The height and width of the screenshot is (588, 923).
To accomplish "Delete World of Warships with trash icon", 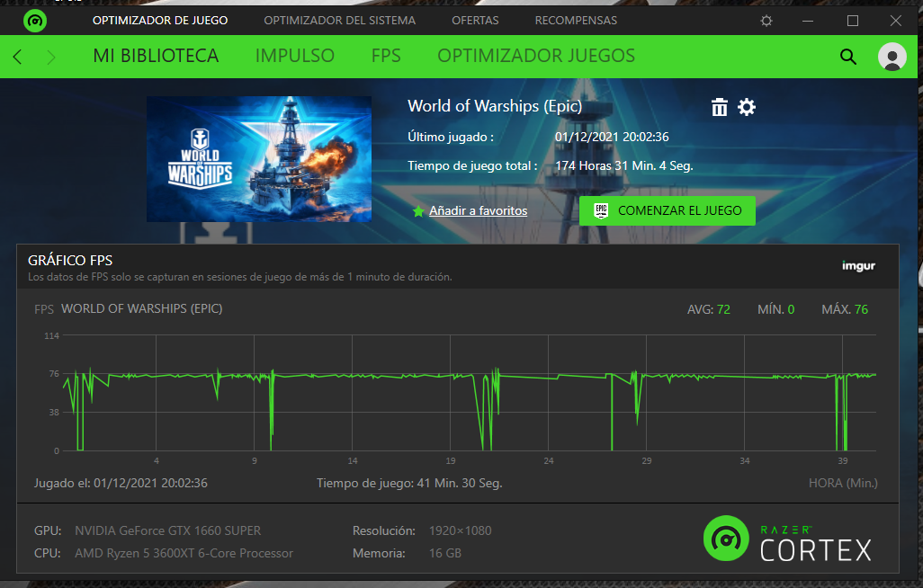I will [x=720, y=107].
